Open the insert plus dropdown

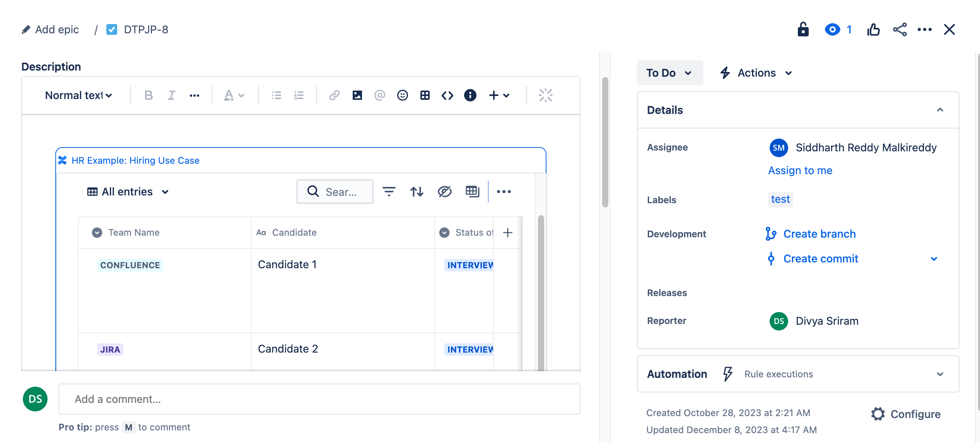[499, 95]
